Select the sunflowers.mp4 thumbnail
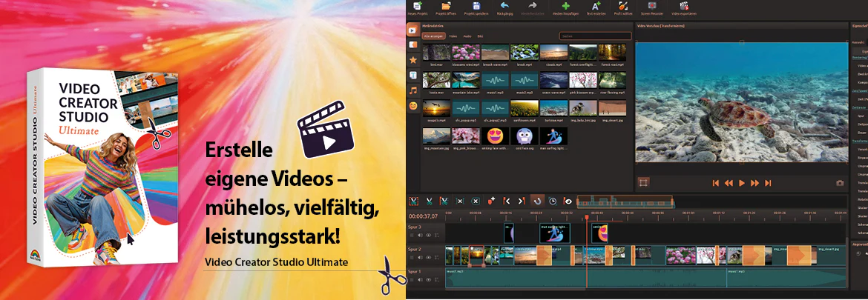This screenshot has height=300, width=868. click(524, 107)
